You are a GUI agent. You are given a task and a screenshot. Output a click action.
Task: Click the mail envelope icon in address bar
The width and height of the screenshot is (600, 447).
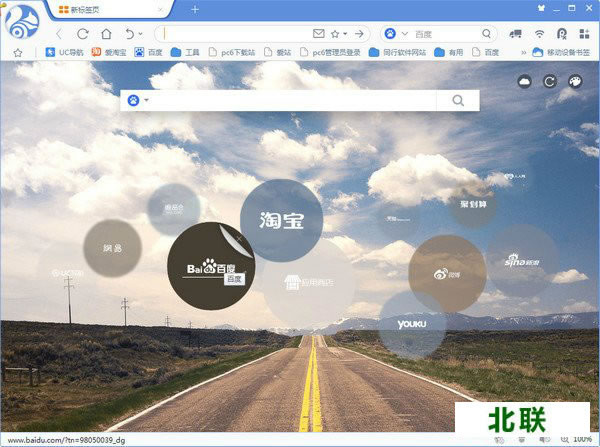[x=319, y=34]
